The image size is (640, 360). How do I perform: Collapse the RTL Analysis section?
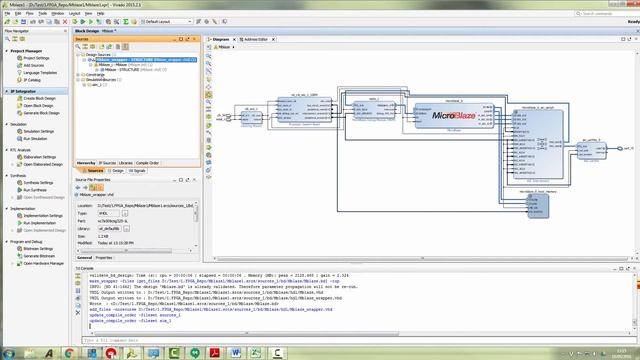pos(7,150)
